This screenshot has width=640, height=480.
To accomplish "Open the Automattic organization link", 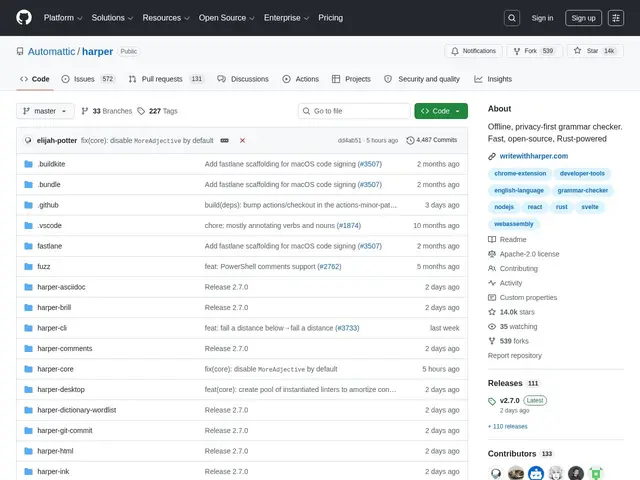I will point(51,51).
